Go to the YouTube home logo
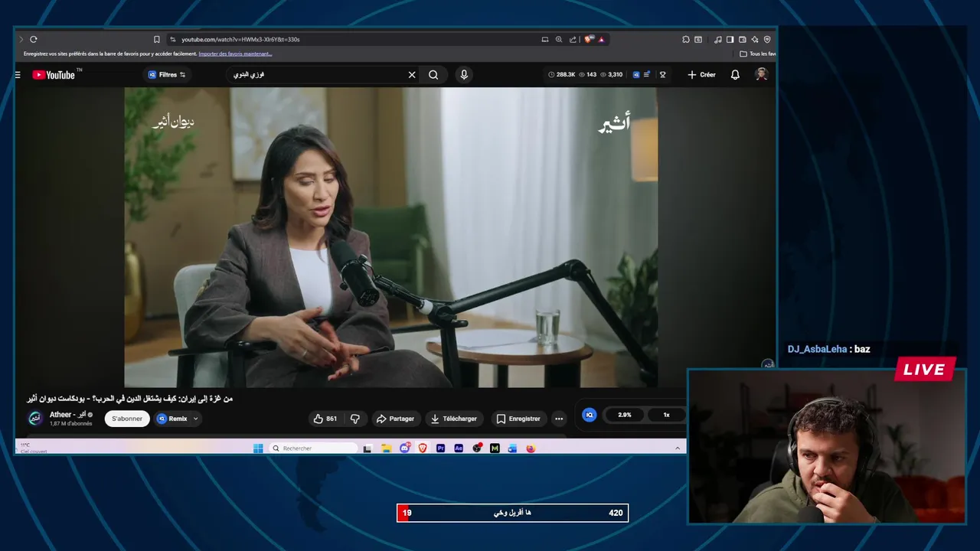 pos(54,74)
